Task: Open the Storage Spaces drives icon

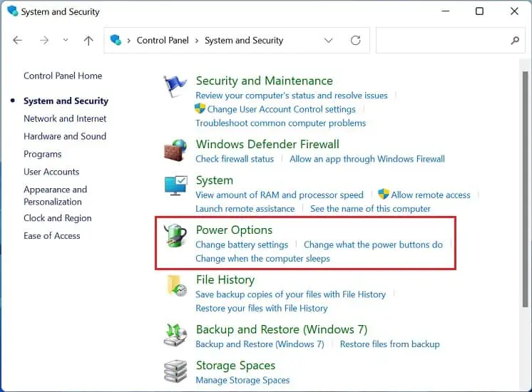Action: (x=175, y=371)
